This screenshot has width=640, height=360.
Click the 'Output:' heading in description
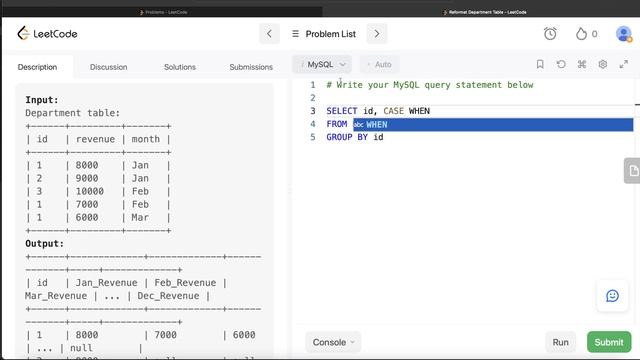[x=44, y=244]
